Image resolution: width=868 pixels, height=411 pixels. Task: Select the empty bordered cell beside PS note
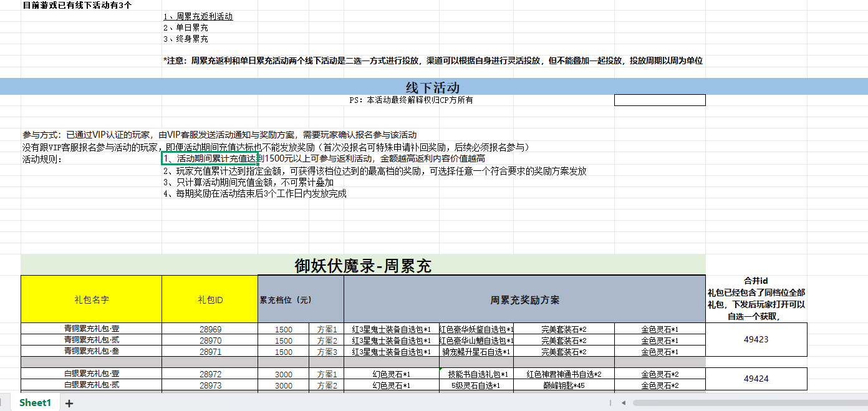(659, 100)
